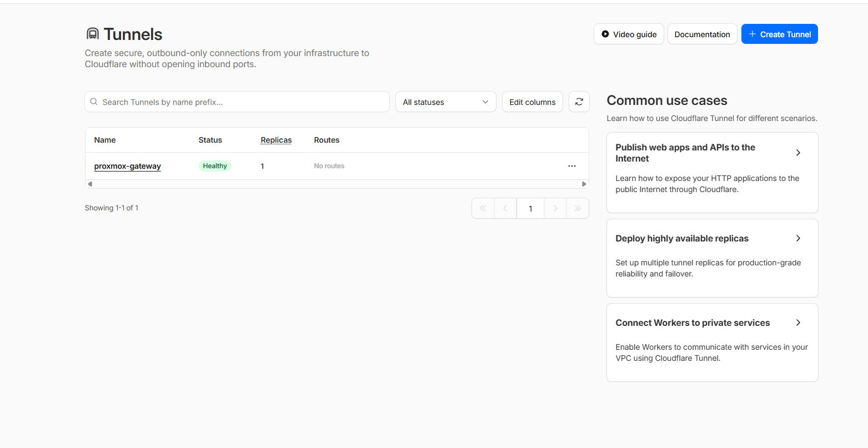The image size is (868, 448).
Task: Click the Name column header
Action: tap(105, 140)
